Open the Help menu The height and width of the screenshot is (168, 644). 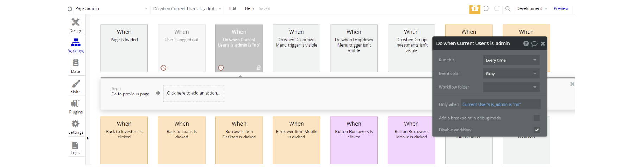(x=249, y=8)
